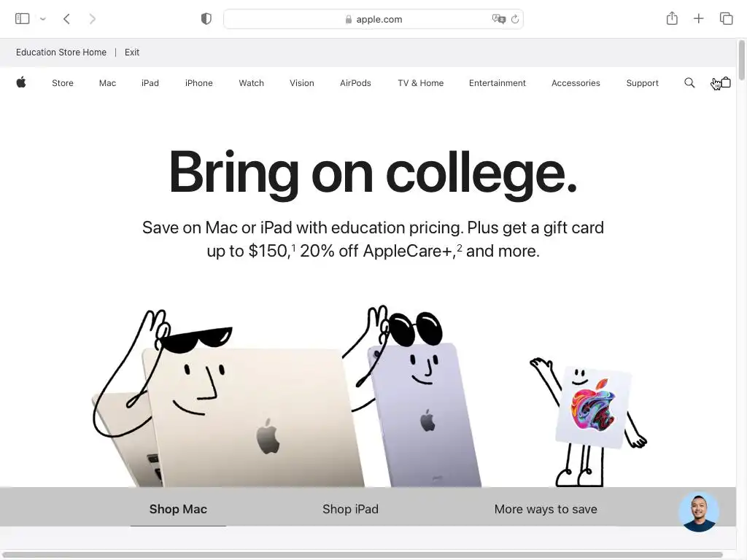This screenshot has width=747, height=560.
Task: Follow the Education Store Home link
Action: (x=61, y=52)
